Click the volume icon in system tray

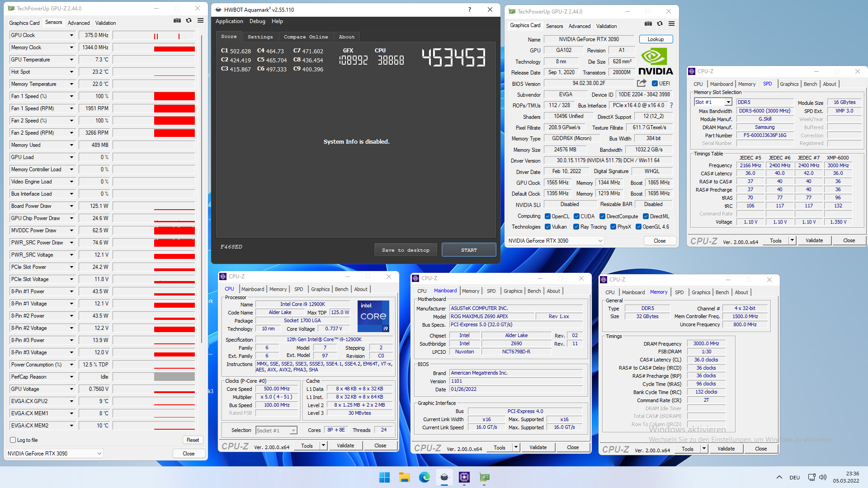click(x=823, y=477)
